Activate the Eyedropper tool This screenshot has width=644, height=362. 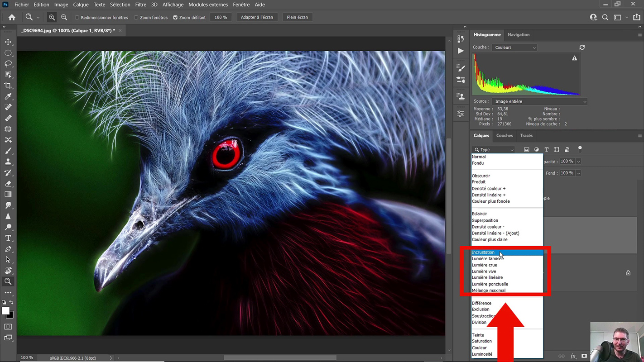(8, 96)
